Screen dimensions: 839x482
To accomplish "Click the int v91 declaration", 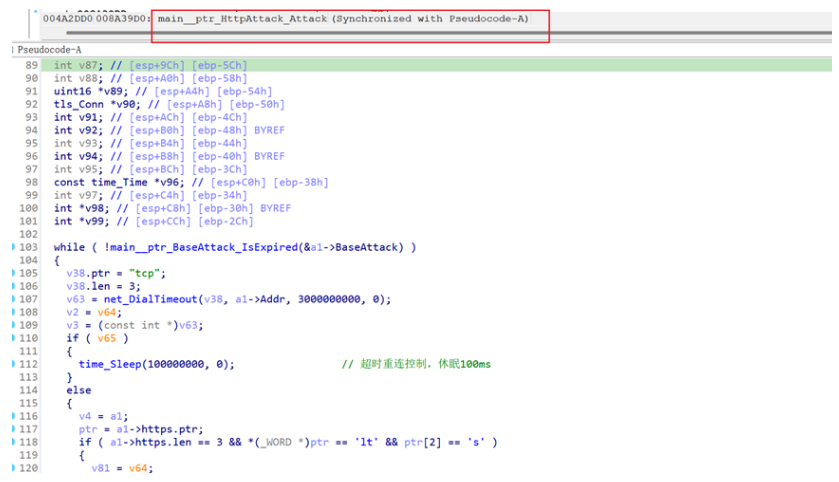I will click(78, 117).
